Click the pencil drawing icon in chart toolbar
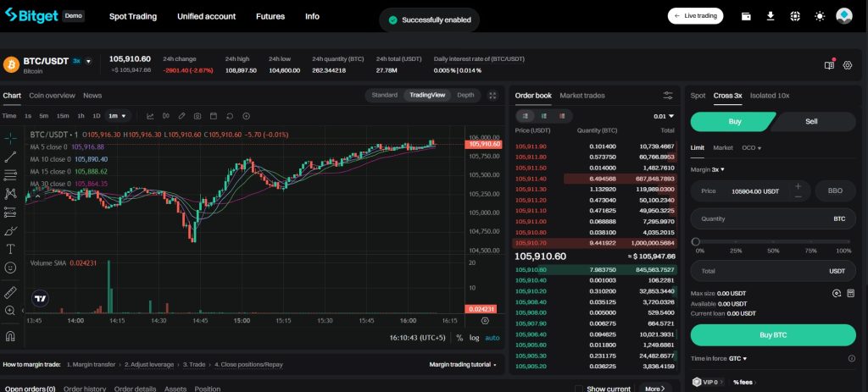 [181, 116]
